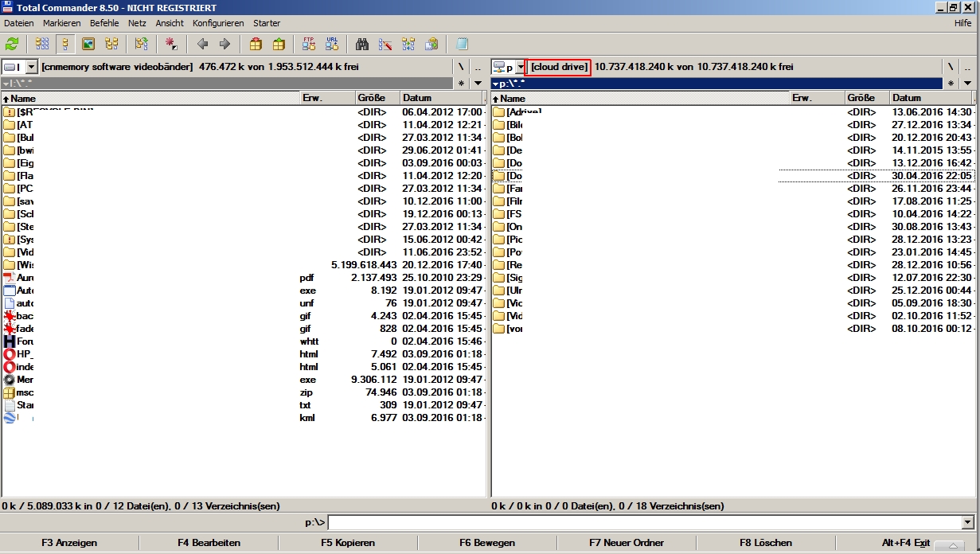Open file search binoculars icon
Screen dimensions: 980x554
362,44
